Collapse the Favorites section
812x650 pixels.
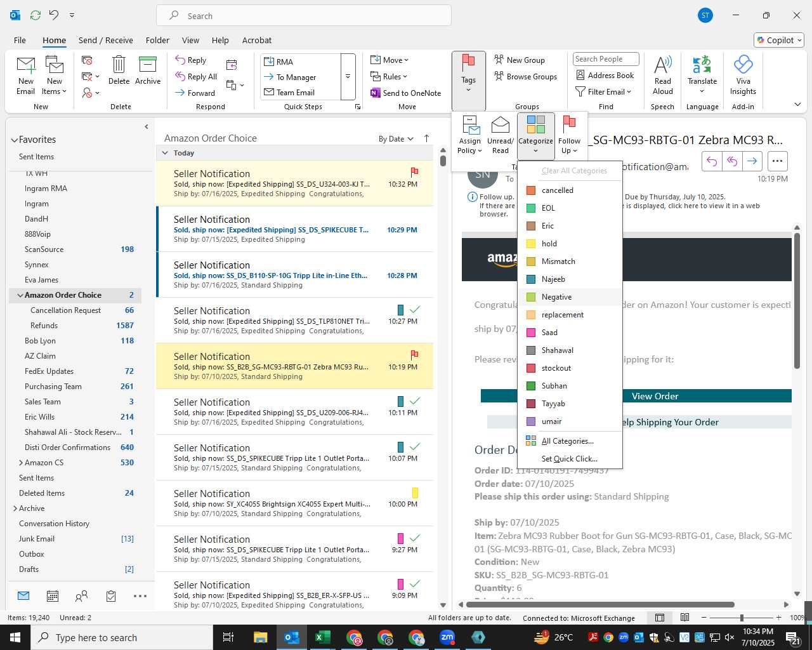click(14, 140)
